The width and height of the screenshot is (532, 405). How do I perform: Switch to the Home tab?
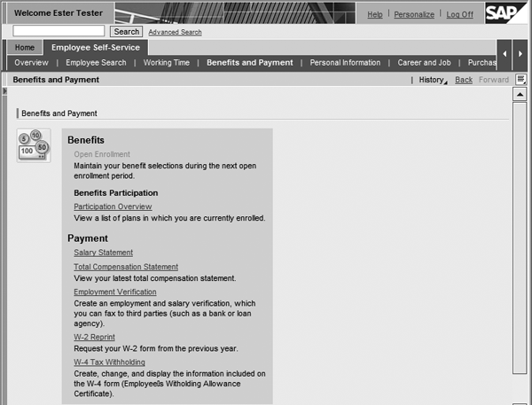pos(25,48)
